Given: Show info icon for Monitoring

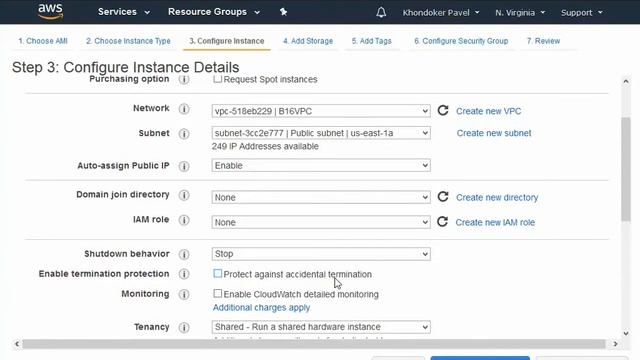Looking at the screenshot, I should coord(184,294).
